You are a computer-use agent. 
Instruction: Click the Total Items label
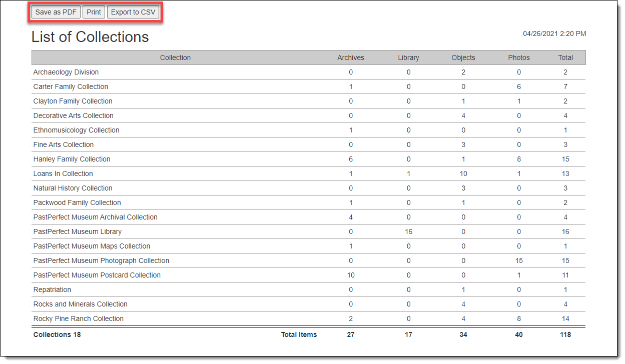299,334
